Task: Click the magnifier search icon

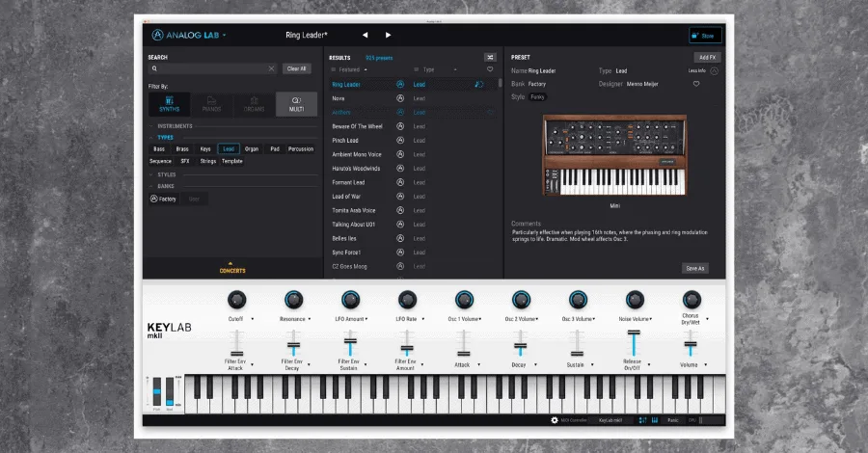Action: 154,68
